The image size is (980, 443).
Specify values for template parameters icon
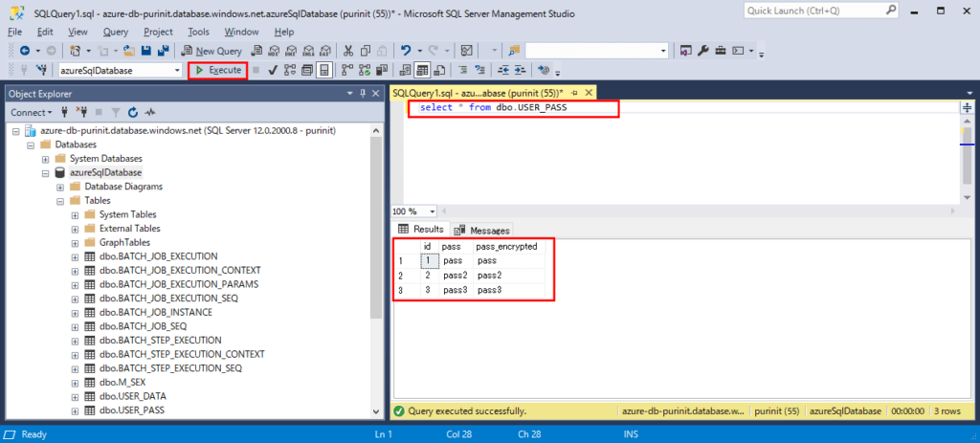[544, 70]
